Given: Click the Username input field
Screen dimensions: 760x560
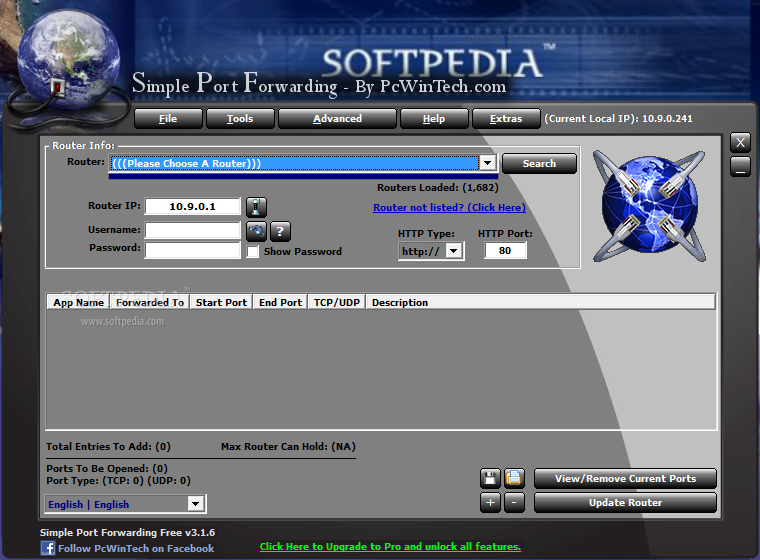Looking at the screenshot, I should click(x=192, y=230).
